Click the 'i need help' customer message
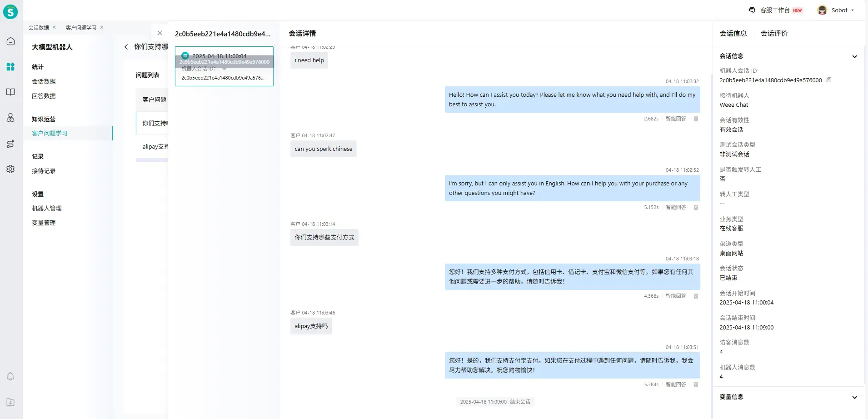The height and width of the screenshot is (419, 868). 309,60
